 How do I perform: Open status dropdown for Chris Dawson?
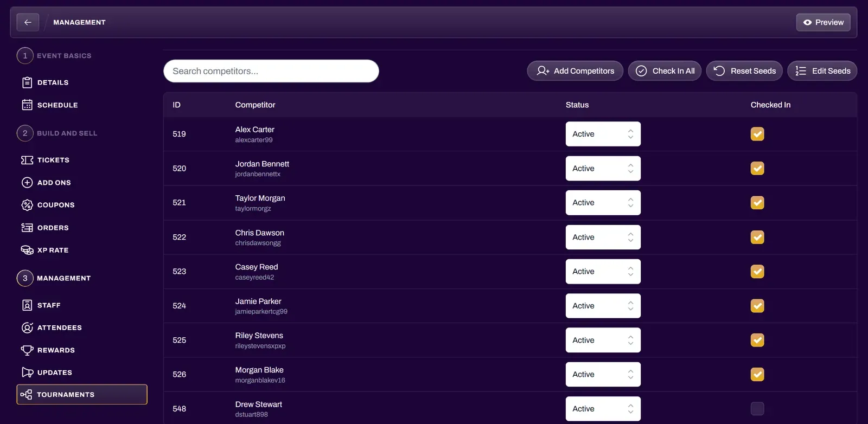[603, 237]
